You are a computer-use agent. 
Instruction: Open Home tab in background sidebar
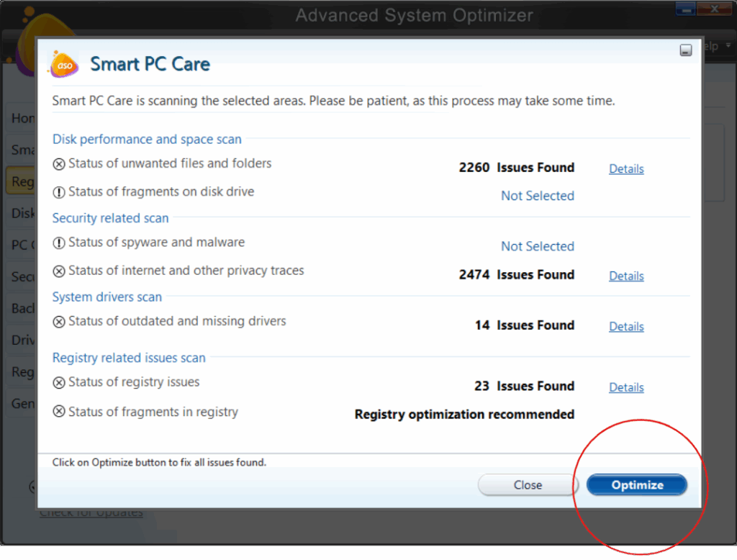pyautogui.click(x=22, y=118)
